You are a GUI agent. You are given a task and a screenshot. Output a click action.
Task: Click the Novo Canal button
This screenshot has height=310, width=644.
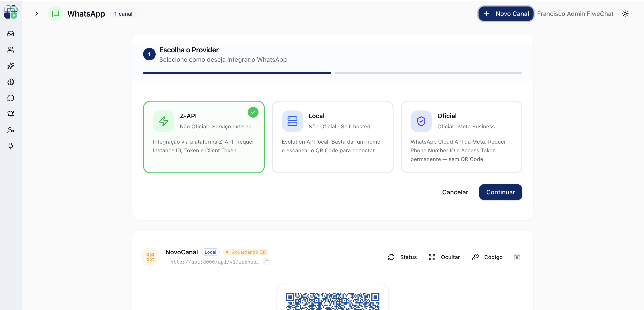(506, 13)
